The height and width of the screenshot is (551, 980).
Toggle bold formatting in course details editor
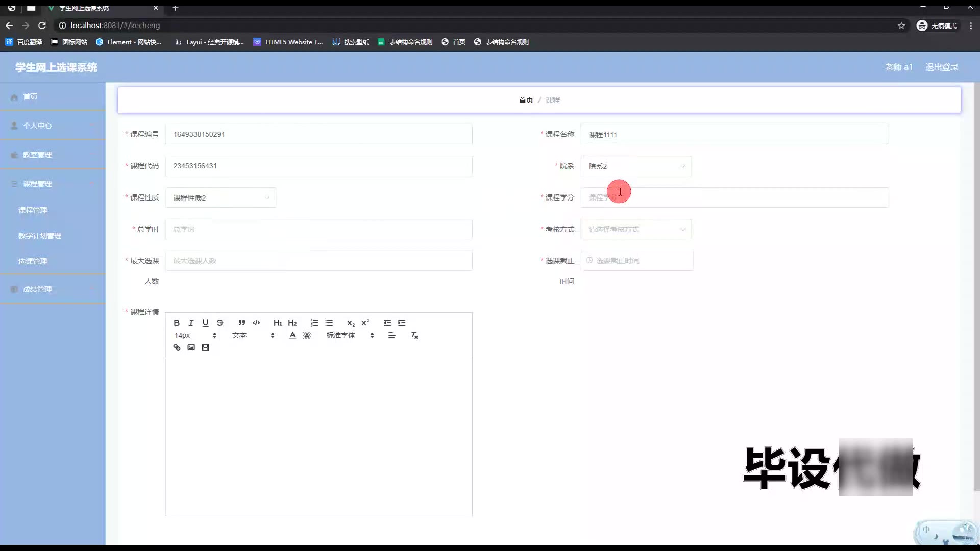coord(177,323)
